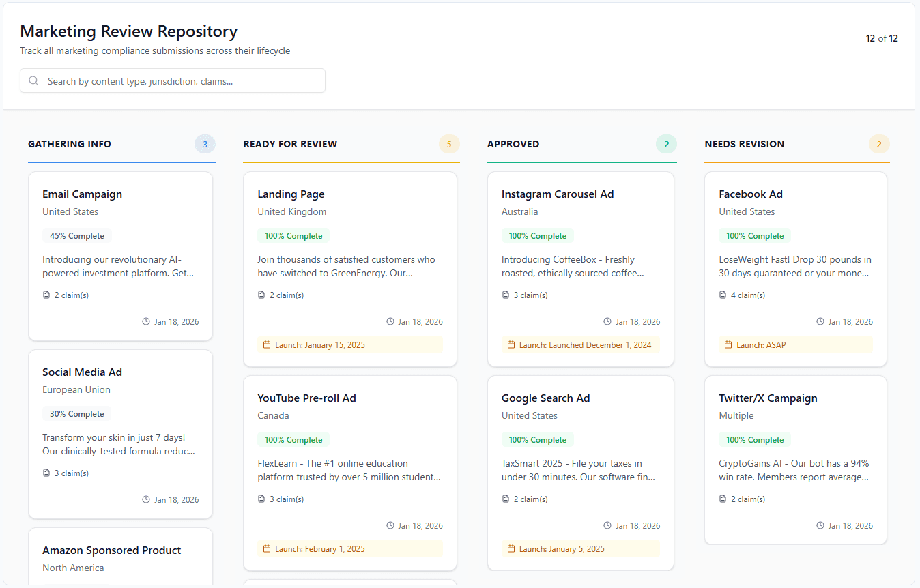920x588 pixels.
Task: Click the 45% Complete badge
Action: tap(77, 236)
